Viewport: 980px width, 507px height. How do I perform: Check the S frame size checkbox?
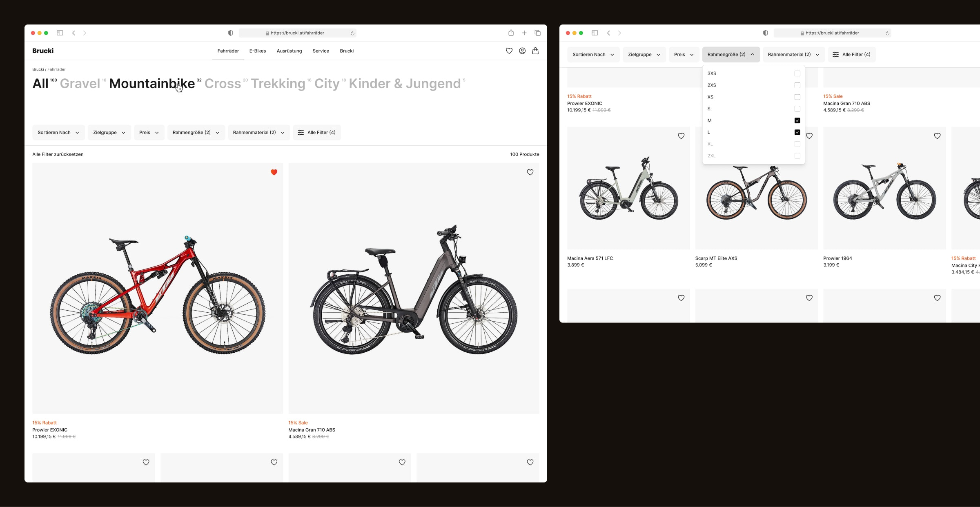click(x=797, y=109)
